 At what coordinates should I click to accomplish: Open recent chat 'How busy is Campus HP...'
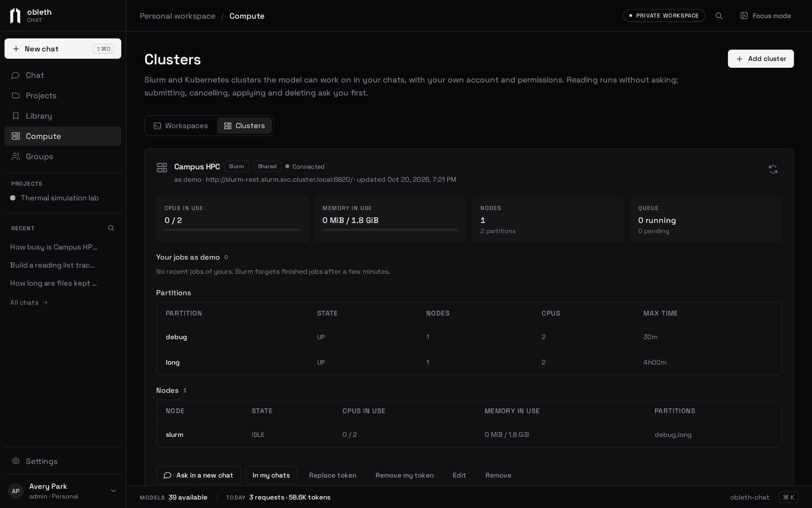(54, 247)
